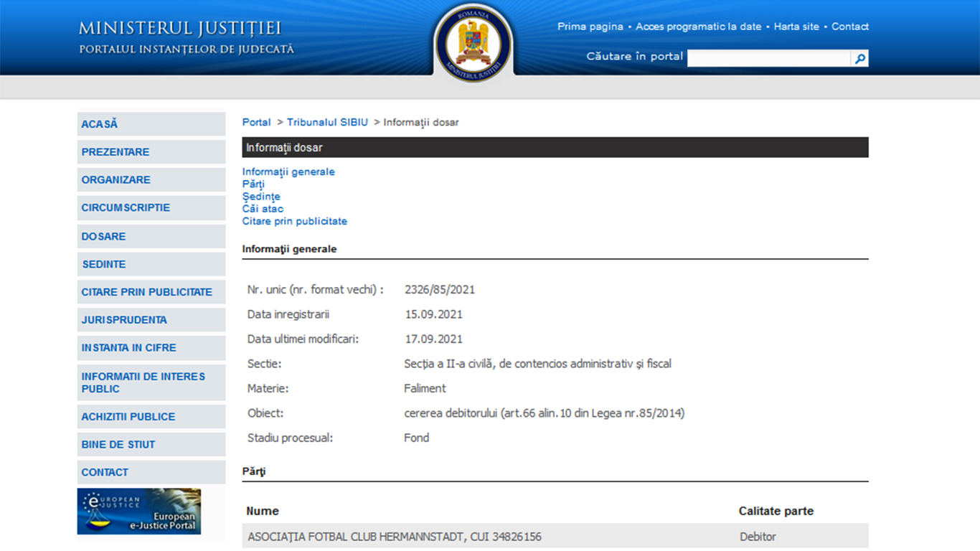Click Tribunalul SIBIU breadcrumb link
980x551 pixels.
[327, 123]
